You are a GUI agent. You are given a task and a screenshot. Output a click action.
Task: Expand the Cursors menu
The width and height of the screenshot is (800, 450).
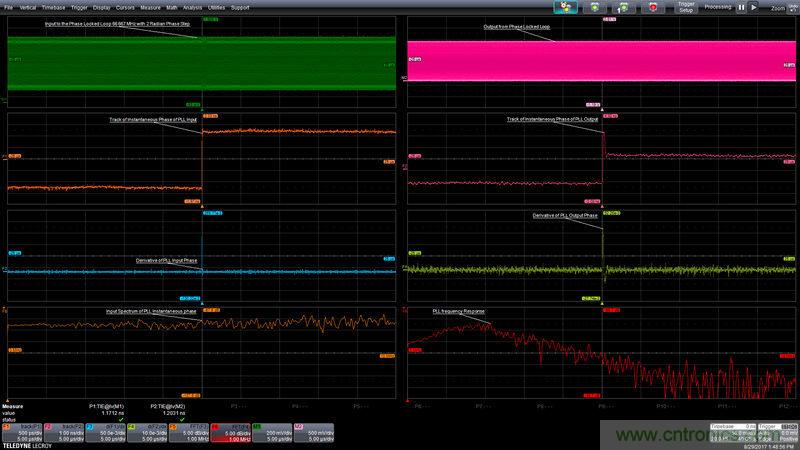(x=125, y=7)
